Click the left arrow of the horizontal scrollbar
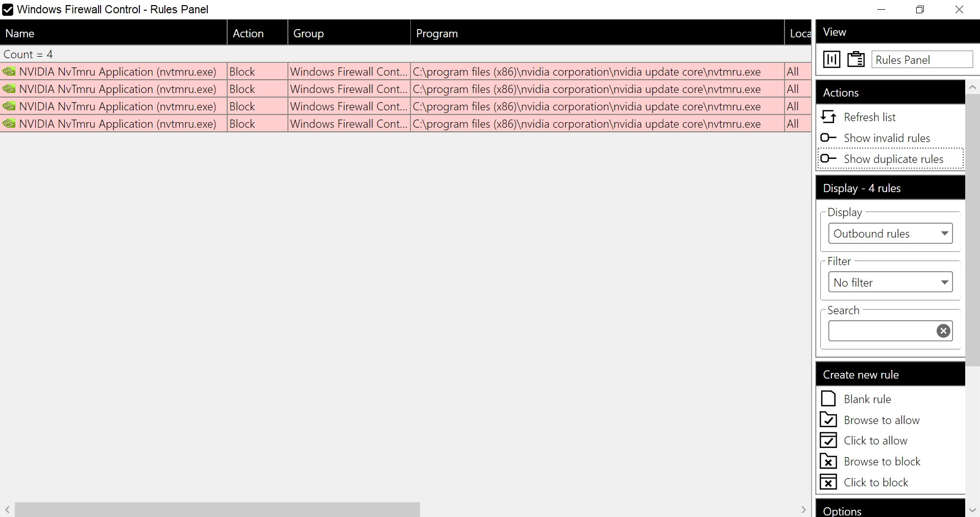Screen dimensions: 980x517 (x=7, y=509)
